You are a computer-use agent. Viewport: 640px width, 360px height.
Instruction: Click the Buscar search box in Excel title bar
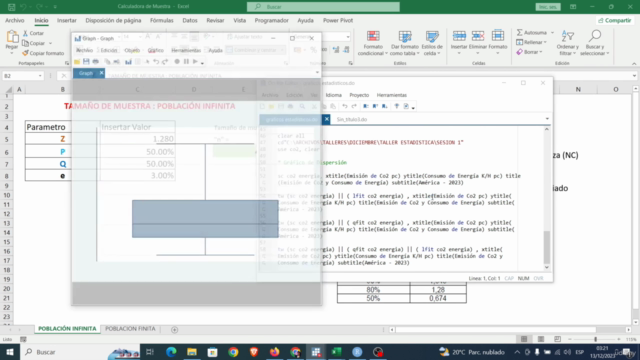click(x=323, y=7)
